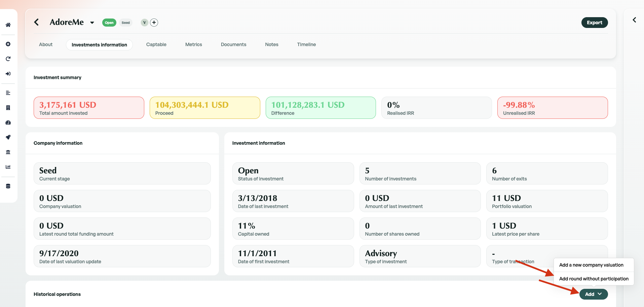644x307 pixels.
Task: Open the bar chart sidebar icon
Action: (x=8, y=167)
